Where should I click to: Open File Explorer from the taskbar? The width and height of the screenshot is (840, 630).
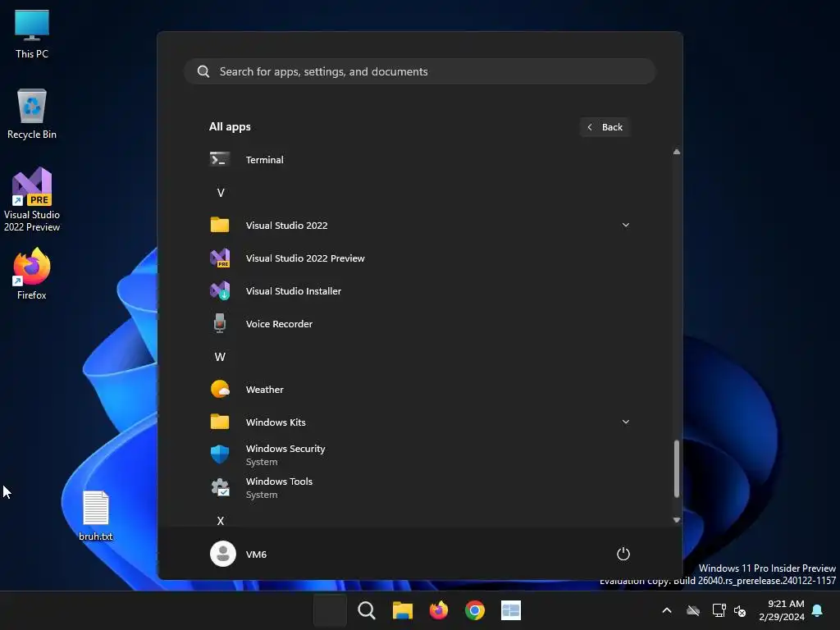(x=402, y=610)
